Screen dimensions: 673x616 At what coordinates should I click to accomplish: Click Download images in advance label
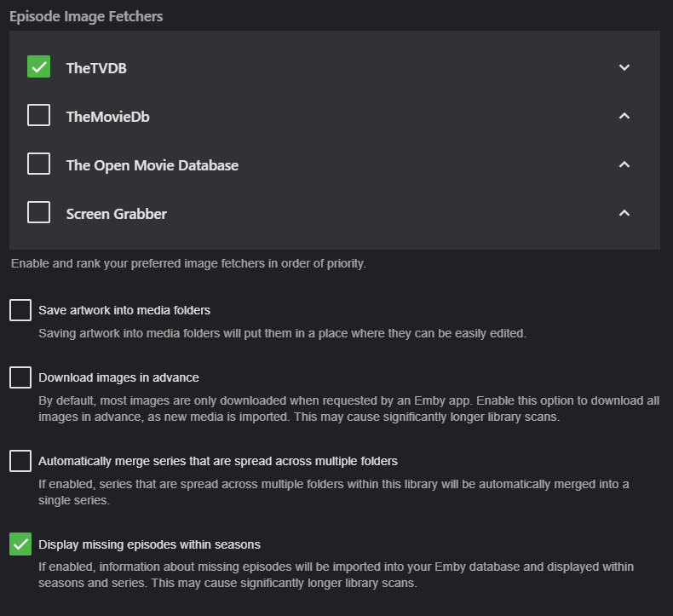point(118,377)
